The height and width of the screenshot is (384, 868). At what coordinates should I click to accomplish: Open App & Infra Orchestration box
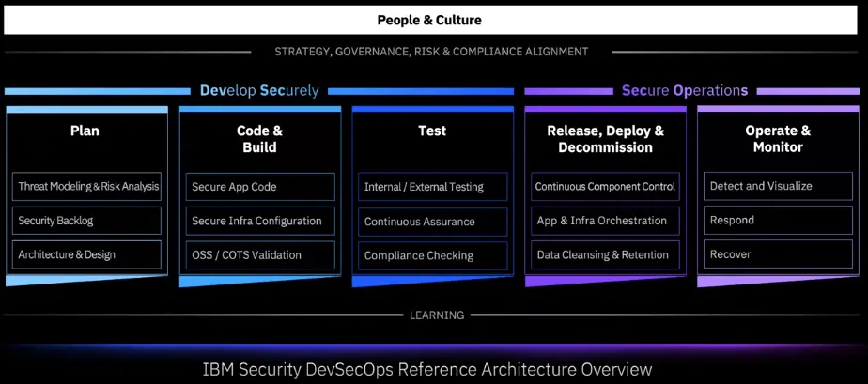point(605,221)
